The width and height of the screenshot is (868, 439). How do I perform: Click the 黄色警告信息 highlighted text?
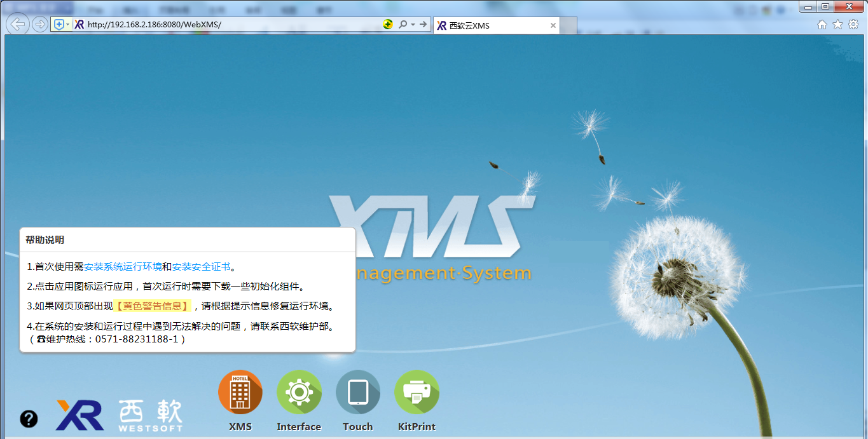tap(153, 306)
